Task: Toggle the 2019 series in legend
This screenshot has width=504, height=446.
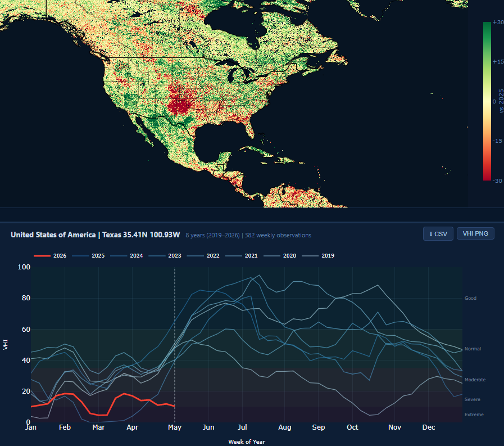Action: click(x=318, y=255)
